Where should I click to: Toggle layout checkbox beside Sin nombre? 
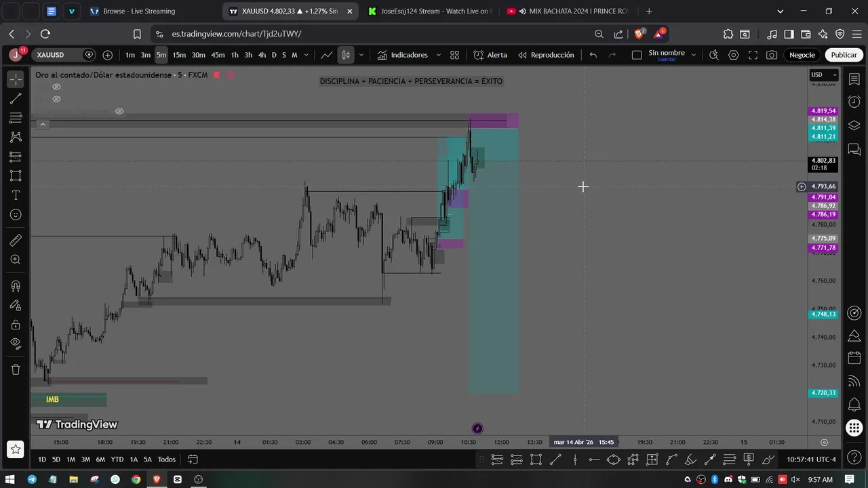637,55
